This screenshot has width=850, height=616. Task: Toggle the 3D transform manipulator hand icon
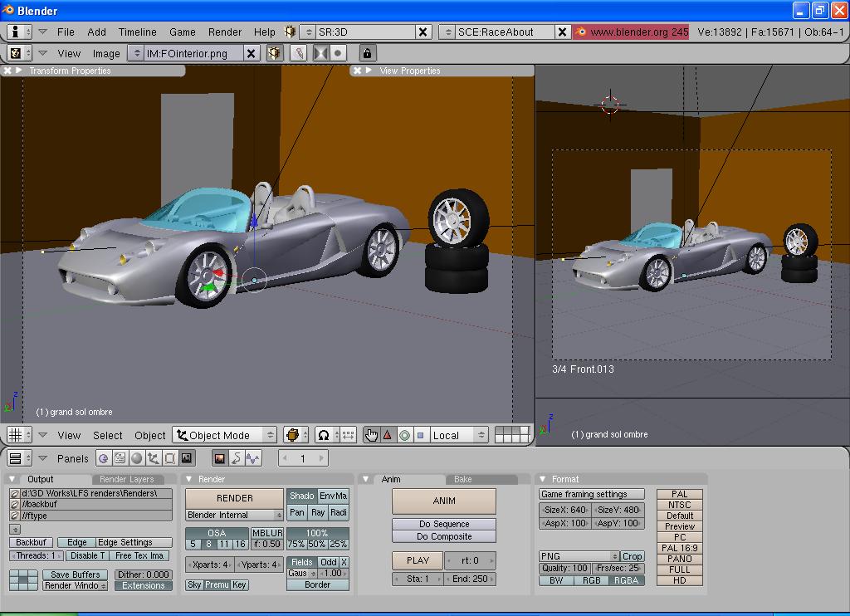[x=371, y=435]
